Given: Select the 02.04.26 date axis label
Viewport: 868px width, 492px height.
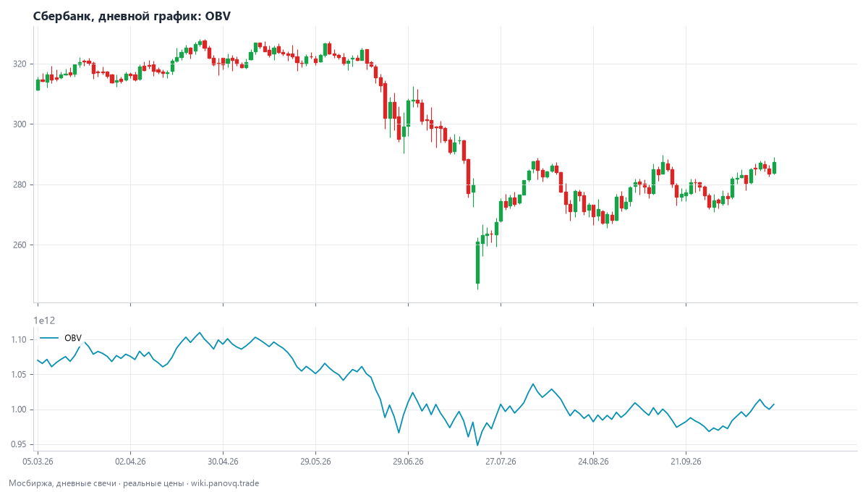Looking at the screenshot, I should tap(130, 461).
